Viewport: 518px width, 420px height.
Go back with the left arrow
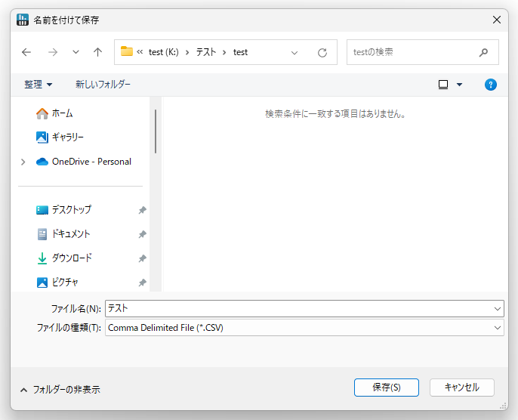pyautogui.click(x=26, y=52)
